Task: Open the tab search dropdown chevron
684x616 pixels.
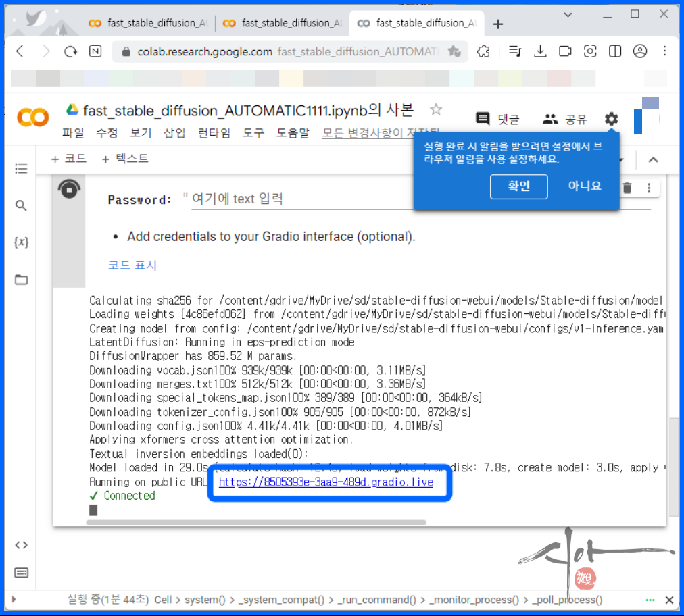Action: [568, 14]
